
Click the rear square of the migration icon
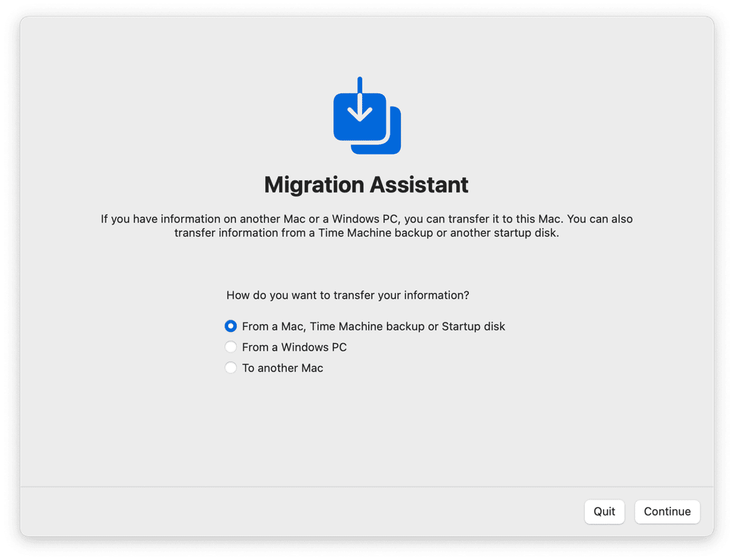point(392,144)
